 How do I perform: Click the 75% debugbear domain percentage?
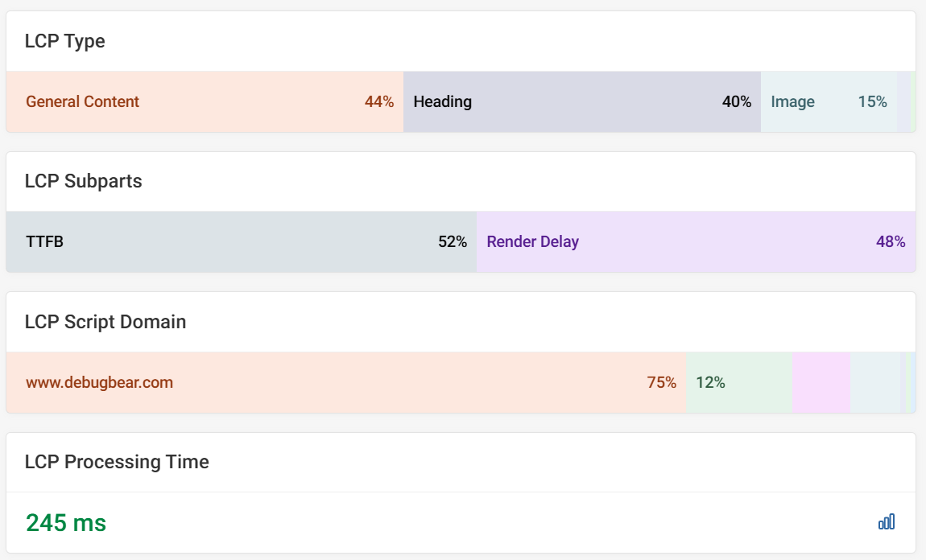662,383
